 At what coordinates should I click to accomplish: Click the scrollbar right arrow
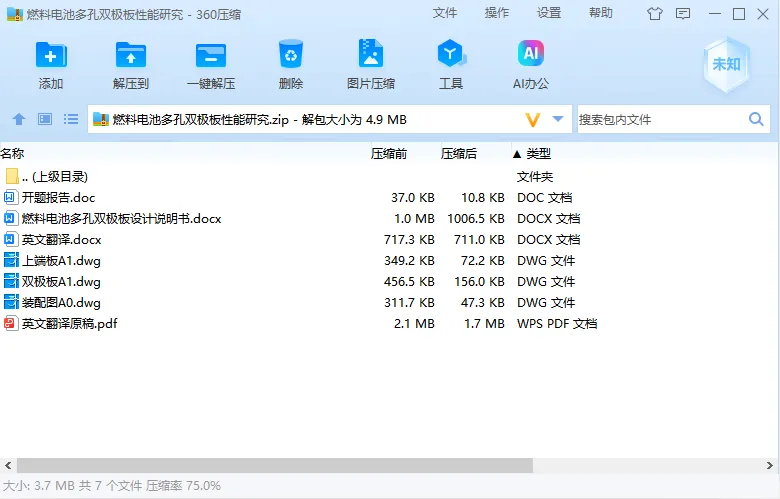(x=770, y=466)
